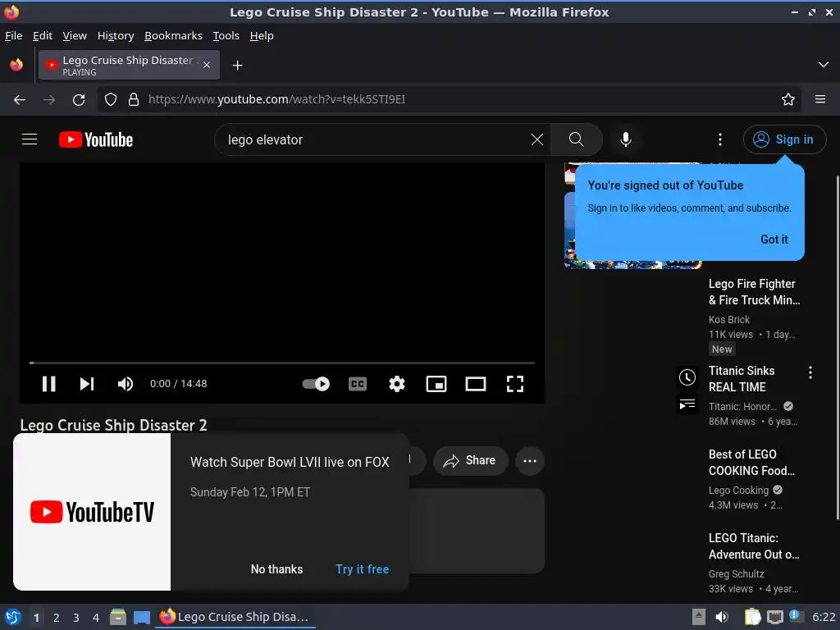Click Kos Brick channel name
Image resolution: width=840 pixels, height=630 pixels.
pos(729,319)
